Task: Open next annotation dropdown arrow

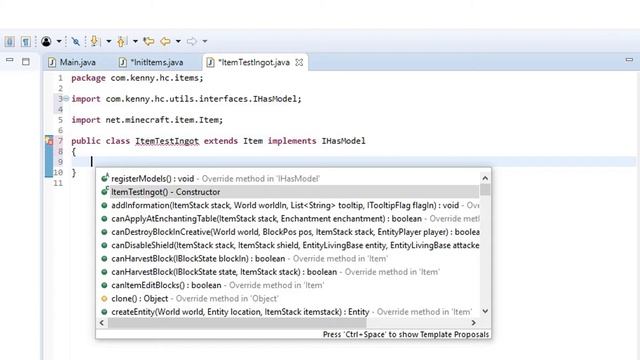Action: 108,41
